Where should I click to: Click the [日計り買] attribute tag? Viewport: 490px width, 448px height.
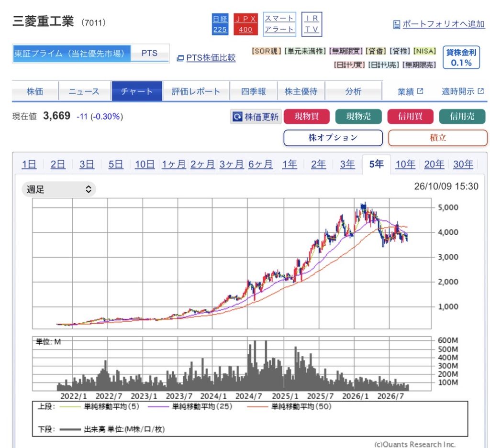pos(349,65)
